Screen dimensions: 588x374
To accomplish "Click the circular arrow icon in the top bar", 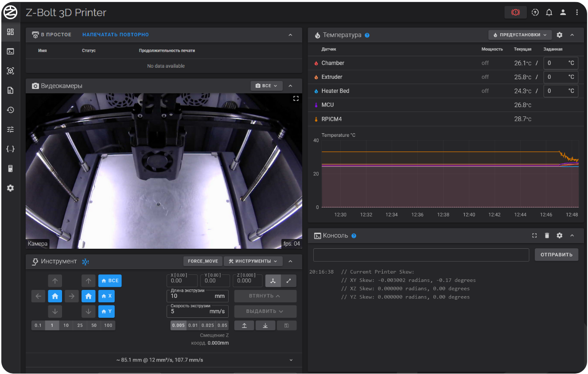I will point(535,12).
